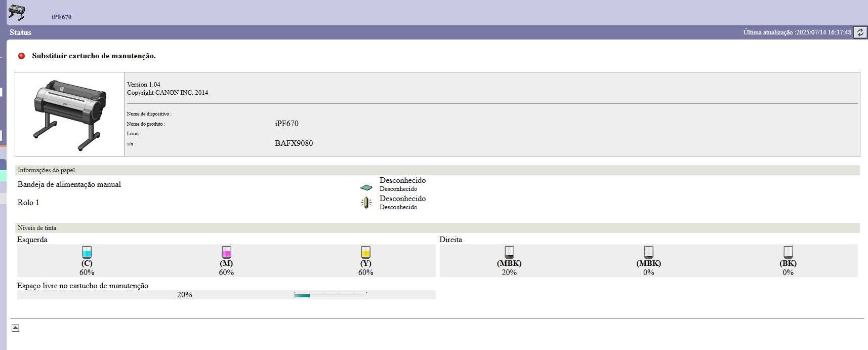The width and height of the screenshot is (868, 350).
Task: Click the product name value iPF670
Action: coord(287,124)
